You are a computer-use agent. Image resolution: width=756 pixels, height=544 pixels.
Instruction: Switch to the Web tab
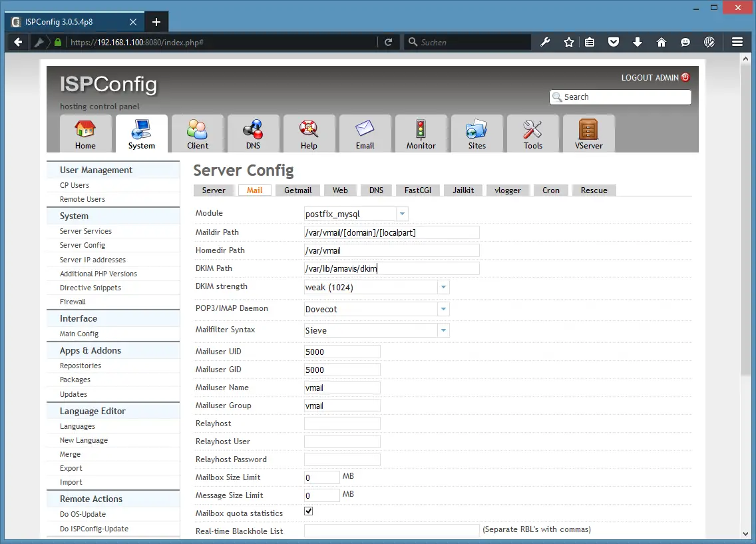pos(340,190)
